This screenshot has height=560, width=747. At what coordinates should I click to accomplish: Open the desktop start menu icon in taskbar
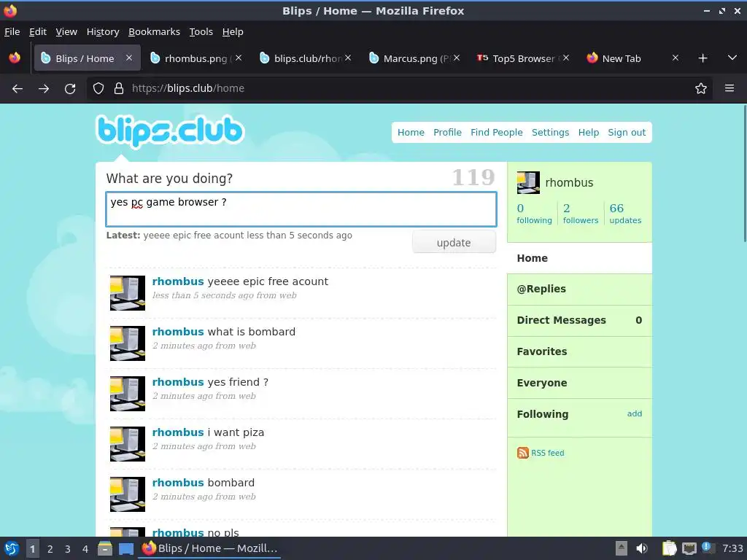pyautogui.click(x=12, y=548)
